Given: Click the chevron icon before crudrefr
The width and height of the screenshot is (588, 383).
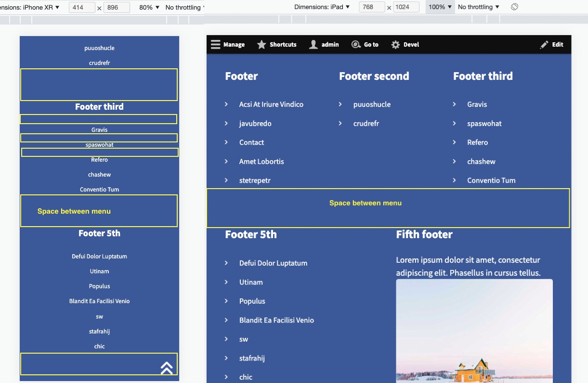Looking at the screenshot, I should coord(340,124).
